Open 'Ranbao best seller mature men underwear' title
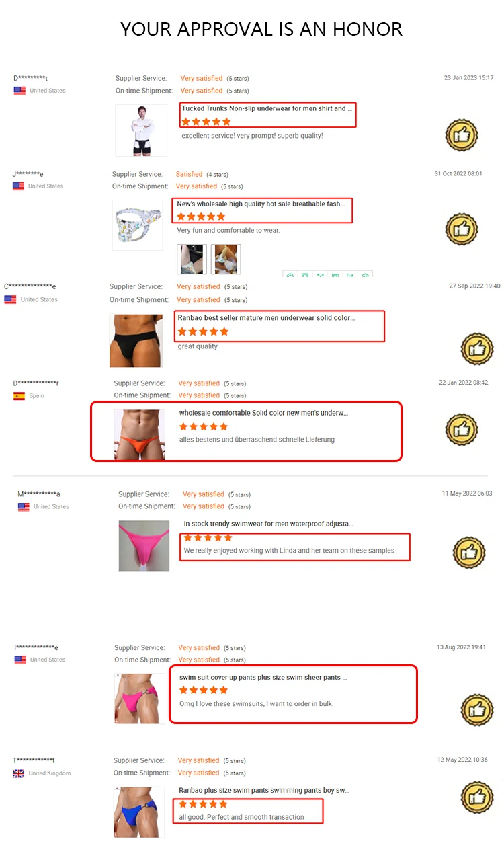Image resolution: width=504 pixels, height=866 pixels. click(x=266, y=317)
